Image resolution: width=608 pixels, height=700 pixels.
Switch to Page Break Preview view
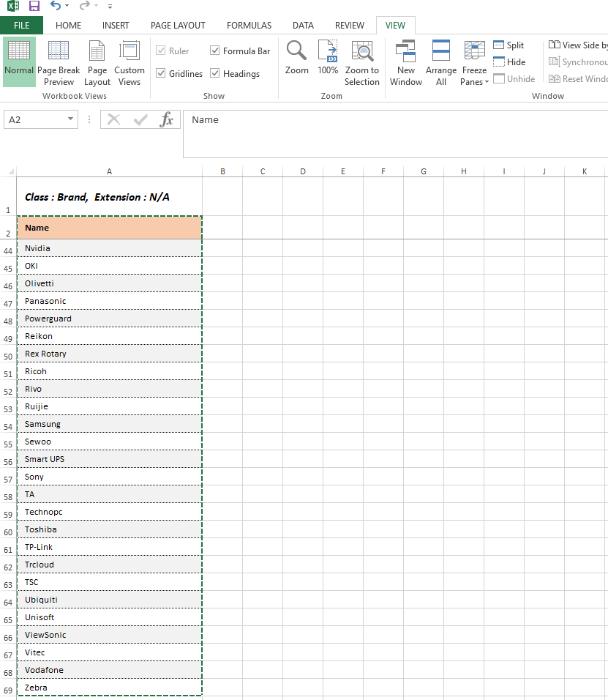coord(59,63)
